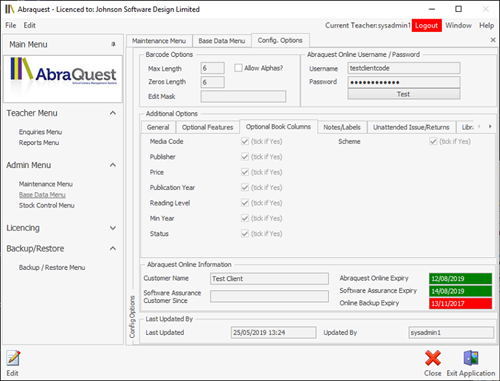Click the red X Close icon
This screenshot has height=381, width=500.
(x=433, y=358)
